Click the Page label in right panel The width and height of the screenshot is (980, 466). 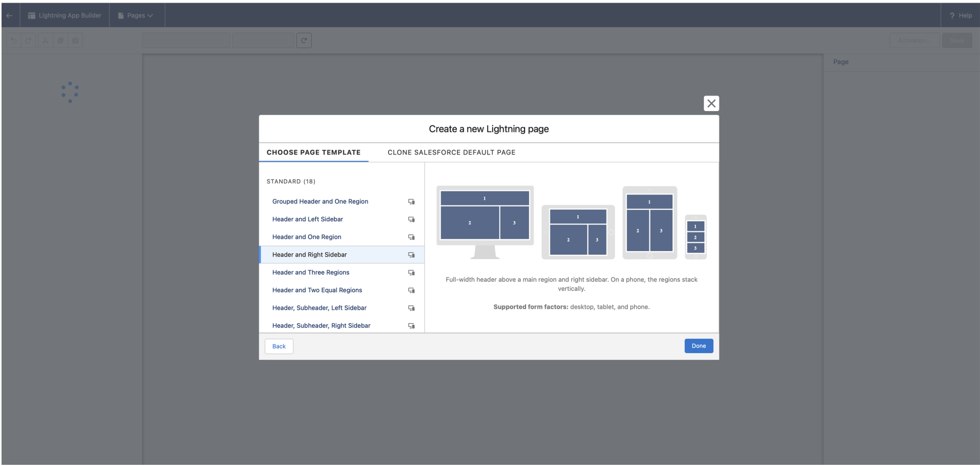(x=840, y=62)
